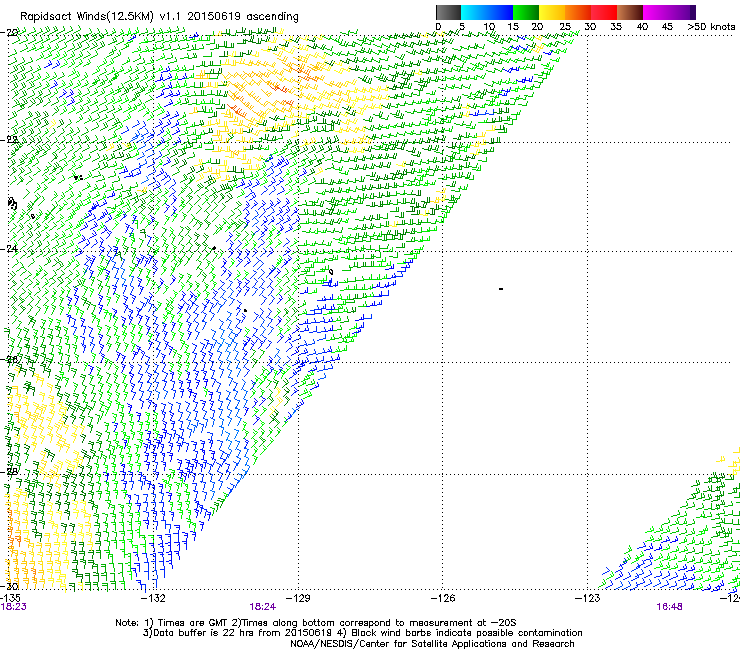This screenshot has height=650, width=740.
Task: Click the '-22' latitude axis label
Action: click(9, 140)
